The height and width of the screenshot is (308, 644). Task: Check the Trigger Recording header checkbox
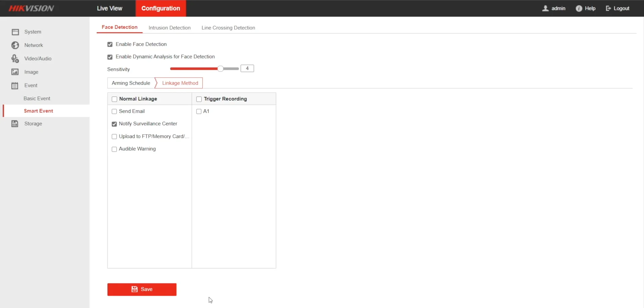pos(199,99)
